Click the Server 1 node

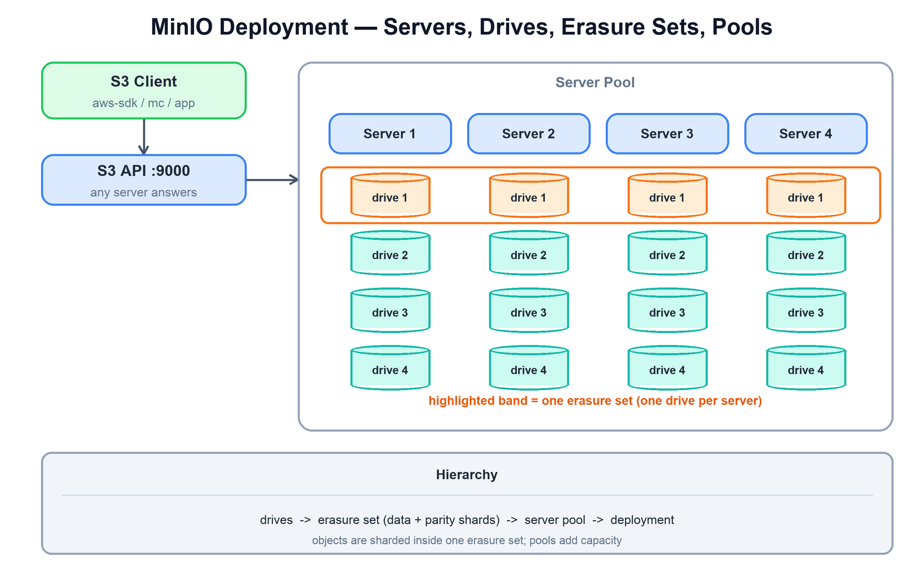pos(390,134)
